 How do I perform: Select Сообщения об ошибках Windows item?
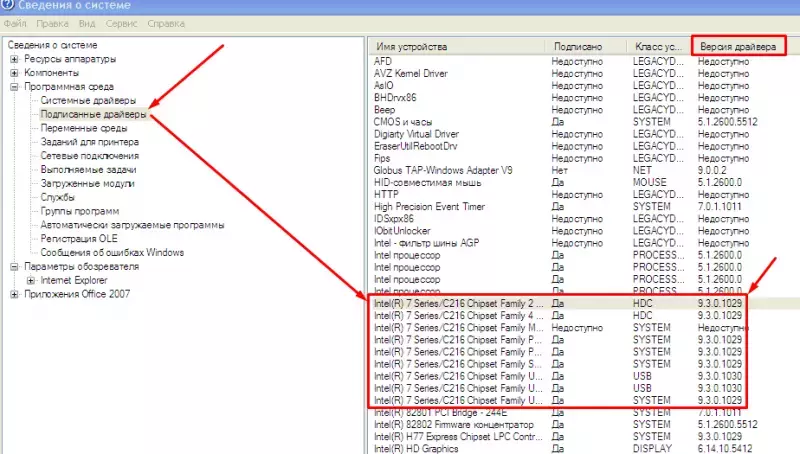[x=112, y=252]
